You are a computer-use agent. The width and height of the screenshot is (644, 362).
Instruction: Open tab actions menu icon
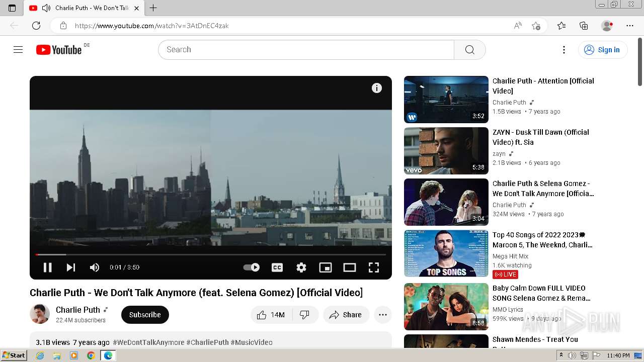[x=12, y=8]
